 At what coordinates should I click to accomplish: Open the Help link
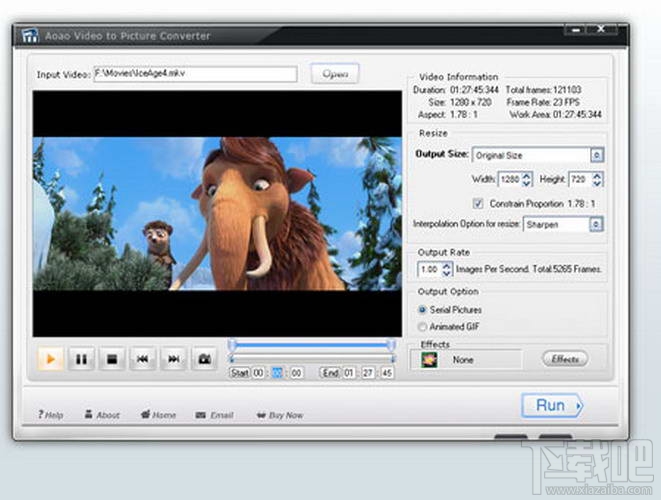pos(51,415)
